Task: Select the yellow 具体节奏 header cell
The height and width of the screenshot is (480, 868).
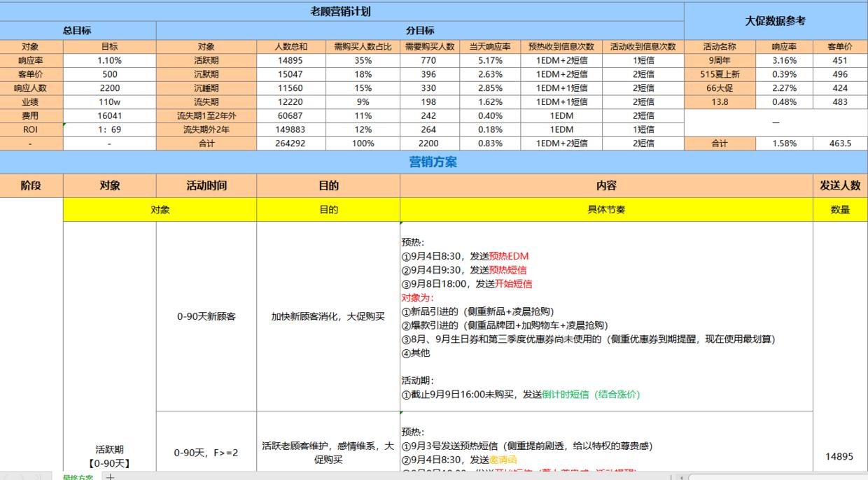Action: point(605,209)
